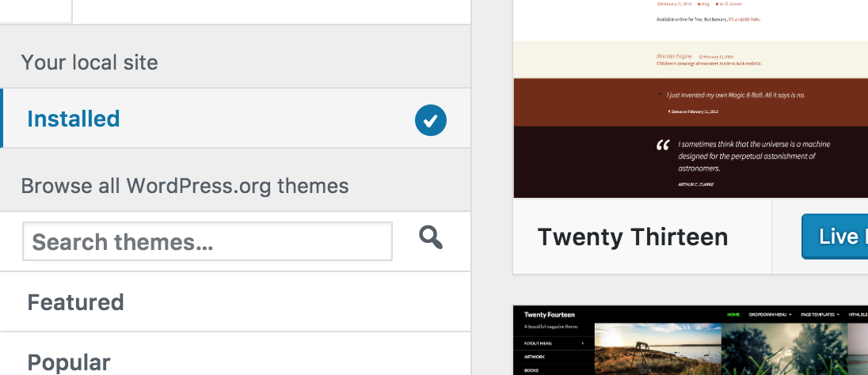Select the Installed themes filter

tap(235, 119)
